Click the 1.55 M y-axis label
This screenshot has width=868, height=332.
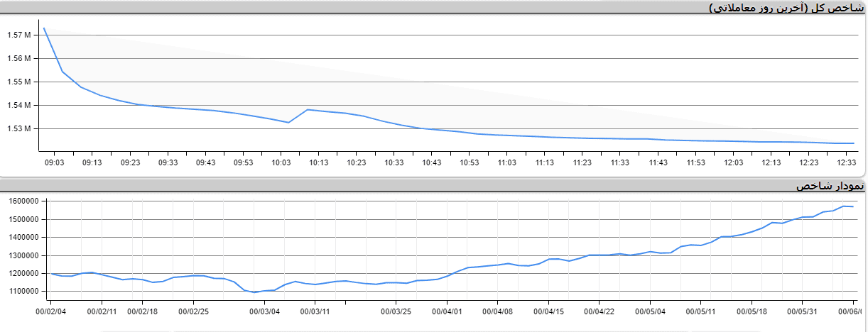18,82
